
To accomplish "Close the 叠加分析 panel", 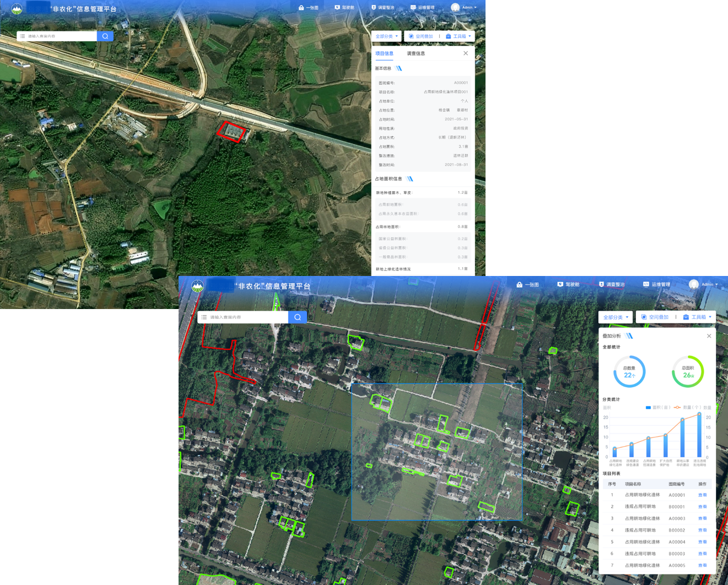I will pos(709,336).
